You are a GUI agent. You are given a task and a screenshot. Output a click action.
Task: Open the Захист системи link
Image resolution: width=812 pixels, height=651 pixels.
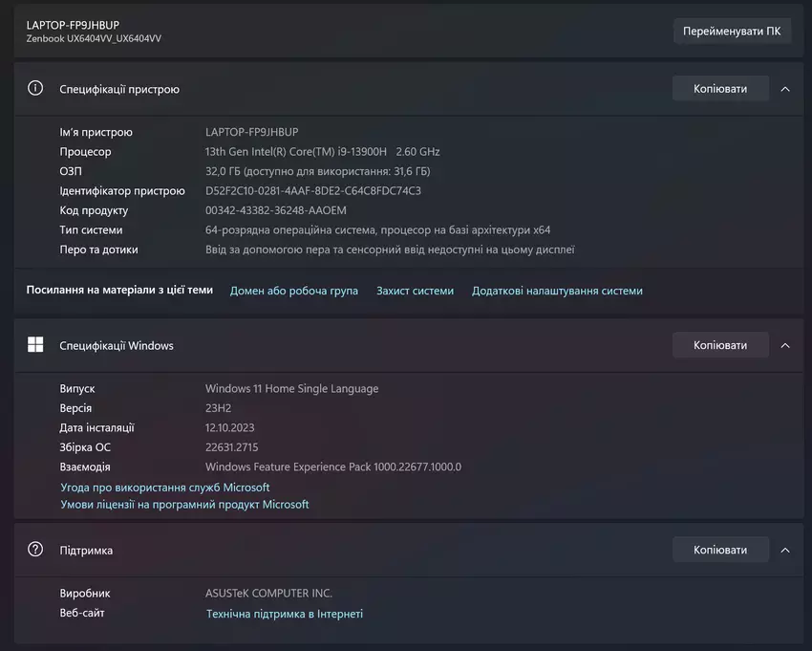tap(415, 291)
